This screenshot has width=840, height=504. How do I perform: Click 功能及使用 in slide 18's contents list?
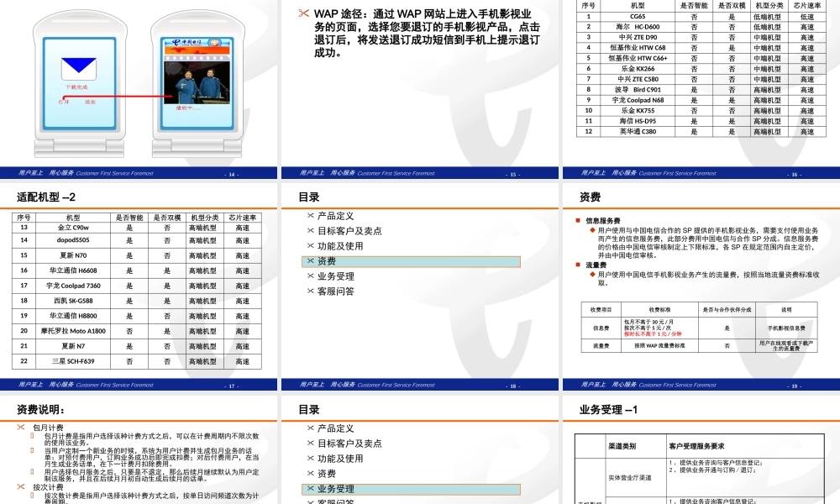[340, 246]
